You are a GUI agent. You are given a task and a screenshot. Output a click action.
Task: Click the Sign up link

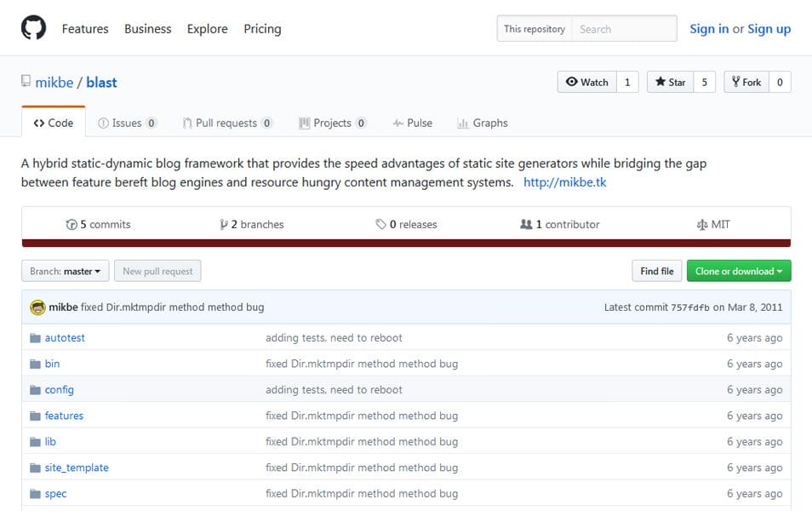click(x=769, y=29)
